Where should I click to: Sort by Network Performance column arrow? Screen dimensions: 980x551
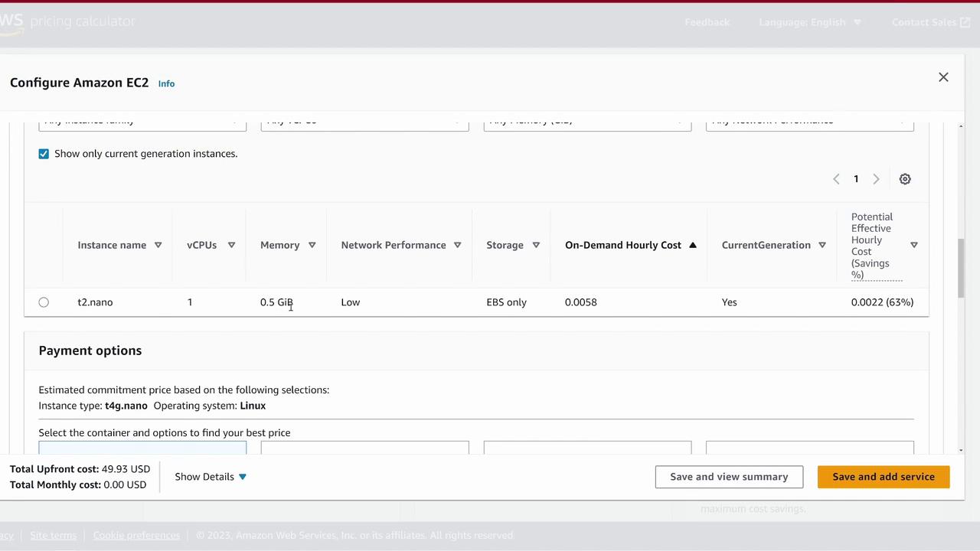[x=457, y=245]
